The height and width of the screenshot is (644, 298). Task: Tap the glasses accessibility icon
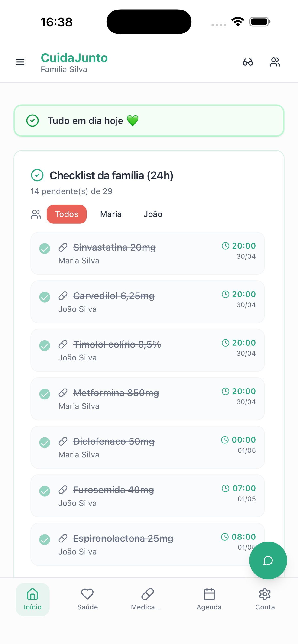click(x=248, y=62)
